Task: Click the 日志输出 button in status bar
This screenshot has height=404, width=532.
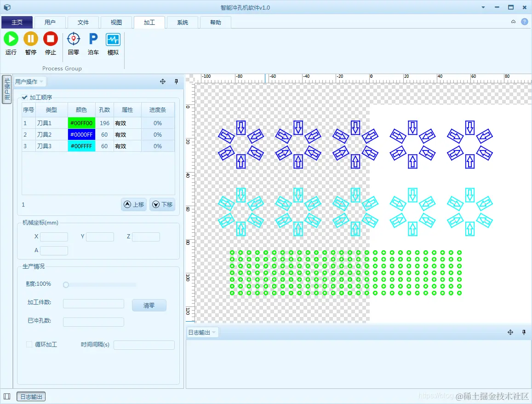Action: tap(31, 397)
